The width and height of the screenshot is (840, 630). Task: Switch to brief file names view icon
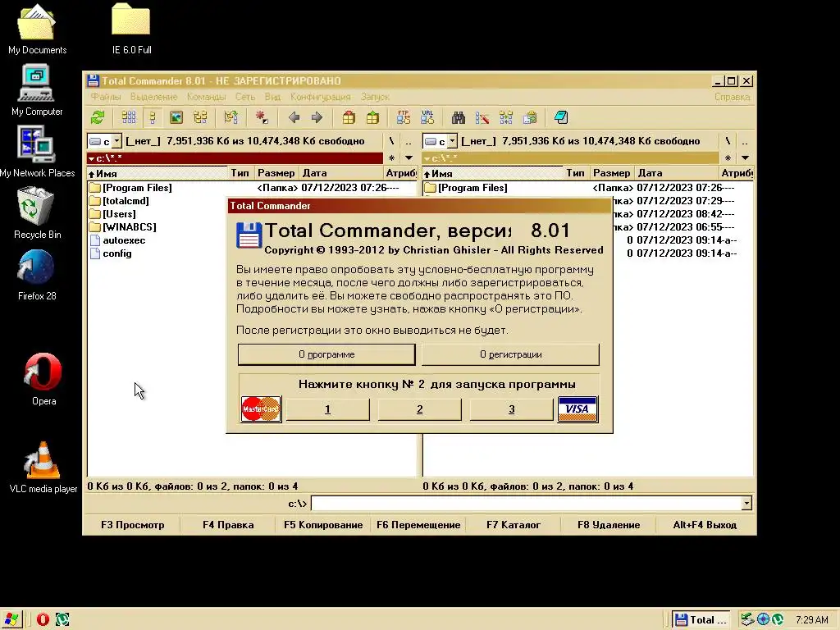[x=129, y=117]
